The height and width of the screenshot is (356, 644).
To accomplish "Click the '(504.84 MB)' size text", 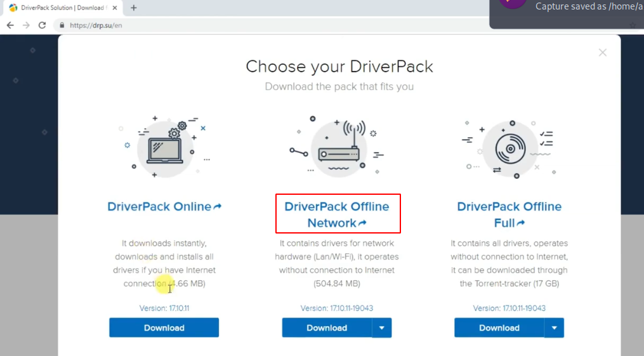I will tap(337, 284).
